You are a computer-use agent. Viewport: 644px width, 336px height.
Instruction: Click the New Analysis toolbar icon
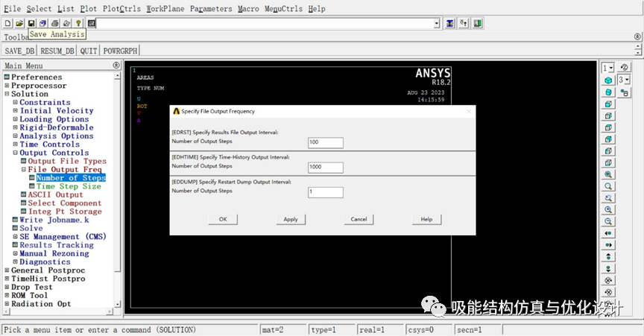7,23
